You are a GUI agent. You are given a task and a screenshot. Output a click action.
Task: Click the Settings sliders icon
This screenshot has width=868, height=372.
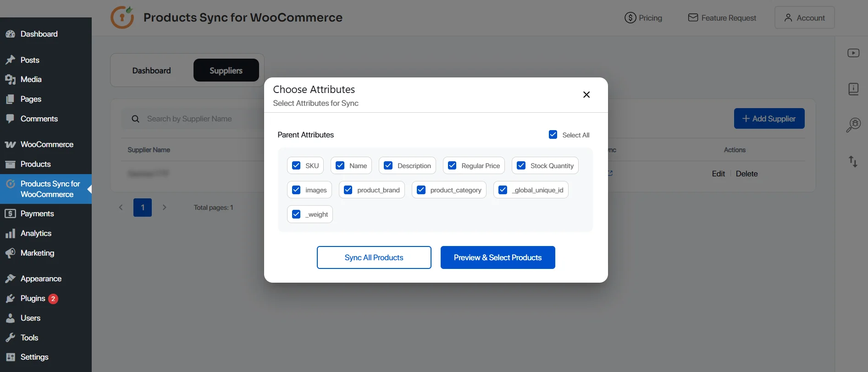coord(10,357)
